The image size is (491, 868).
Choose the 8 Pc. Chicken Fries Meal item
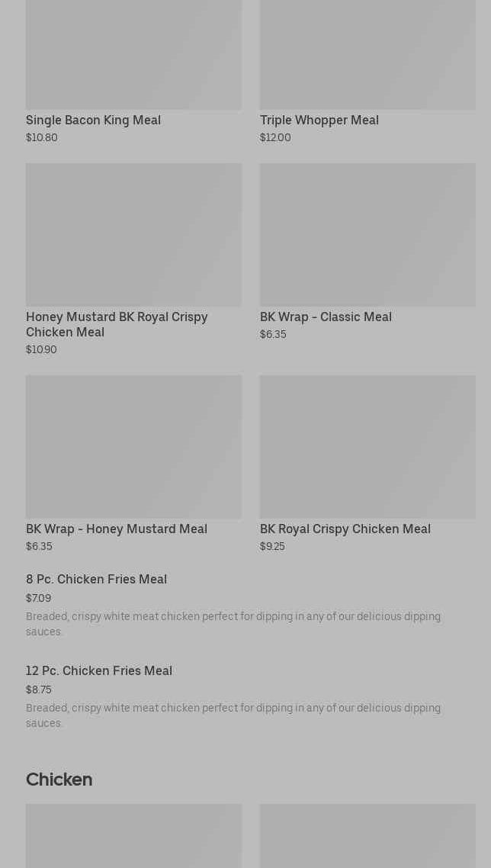tap(96, 580)
